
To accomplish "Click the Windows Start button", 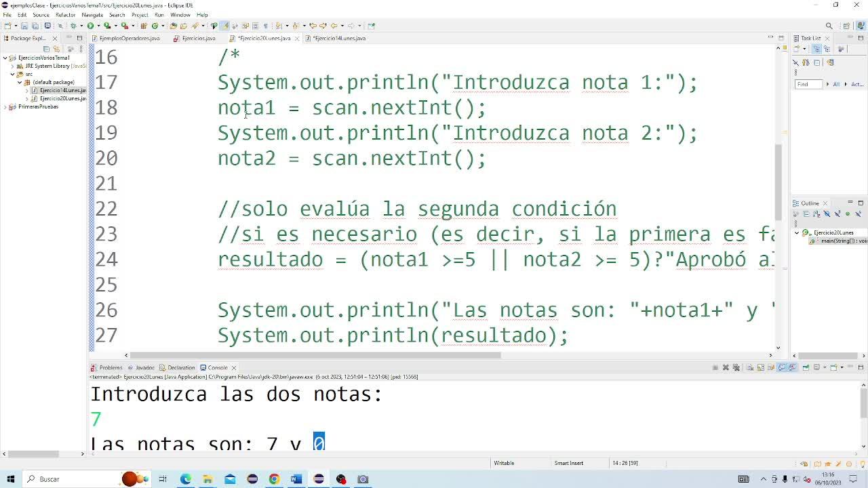I will pos(11,479).
